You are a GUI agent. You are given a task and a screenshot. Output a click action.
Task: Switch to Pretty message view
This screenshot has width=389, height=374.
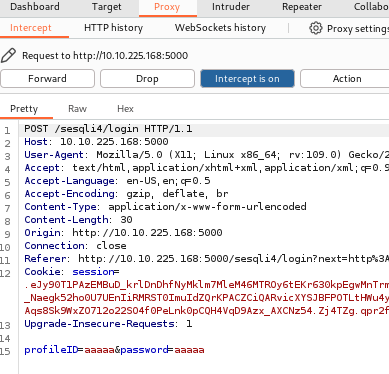24,109
